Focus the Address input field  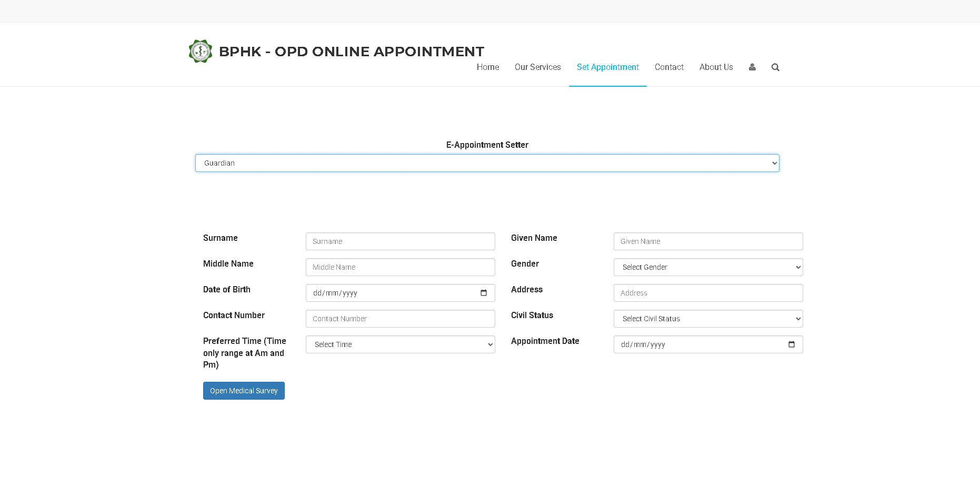tap(708, 293)
